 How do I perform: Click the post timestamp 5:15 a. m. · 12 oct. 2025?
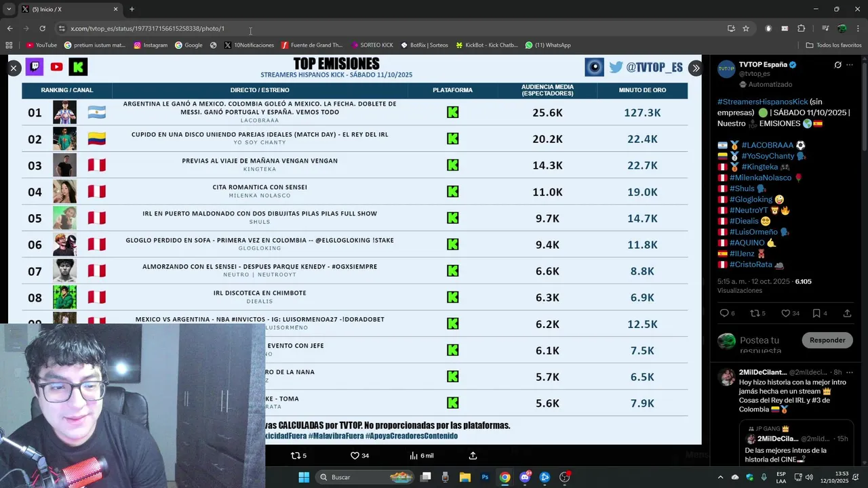754,281
